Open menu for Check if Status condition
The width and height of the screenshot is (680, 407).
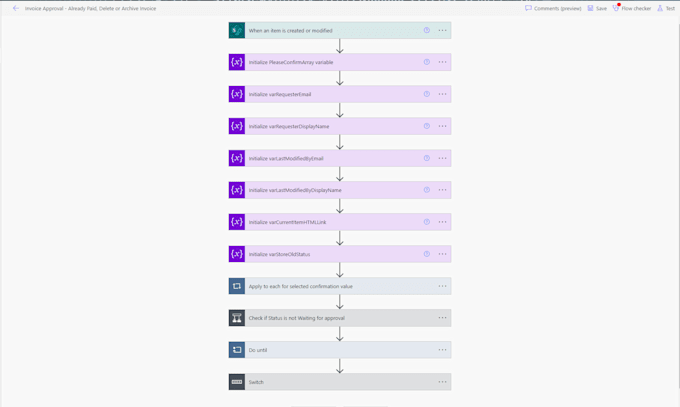coord(442,318)
